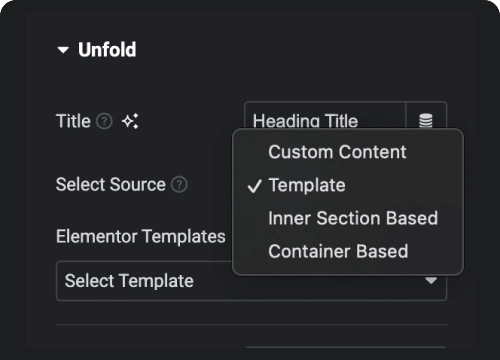Click the checkmark next to Template
The height and width of the screenshot is (360, 500).
tap(254, 186)
